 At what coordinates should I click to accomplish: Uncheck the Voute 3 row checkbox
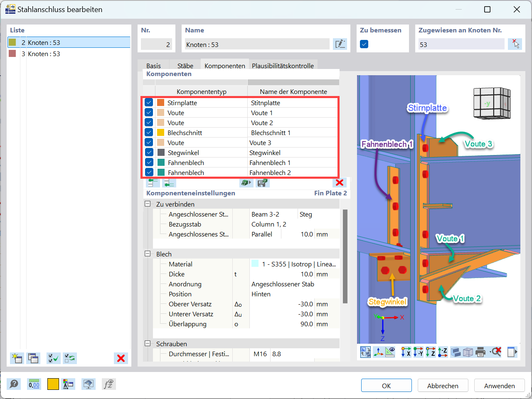pos(149,143)
